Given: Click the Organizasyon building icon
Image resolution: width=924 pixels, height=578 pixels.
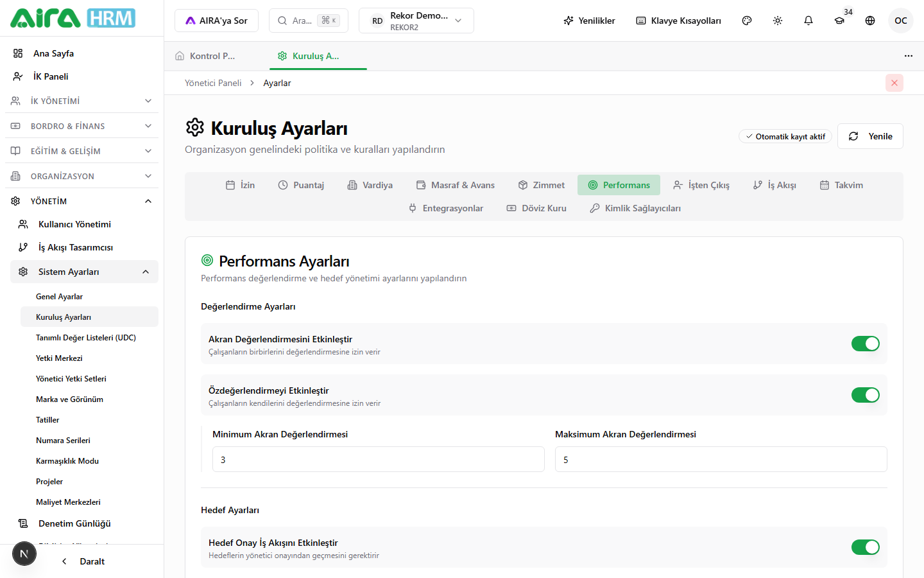Looking at the screenshot, I should click(x=15, y=176).
